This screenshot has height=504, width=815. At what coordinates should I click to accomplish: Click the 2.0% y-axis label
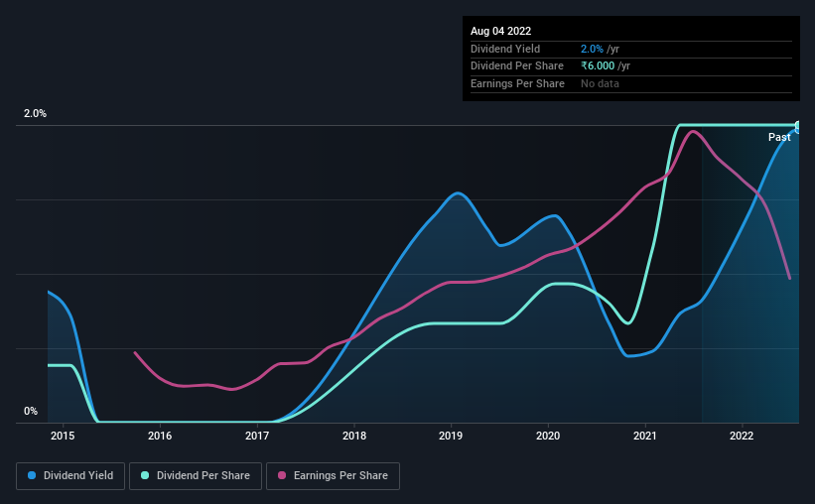35,113
